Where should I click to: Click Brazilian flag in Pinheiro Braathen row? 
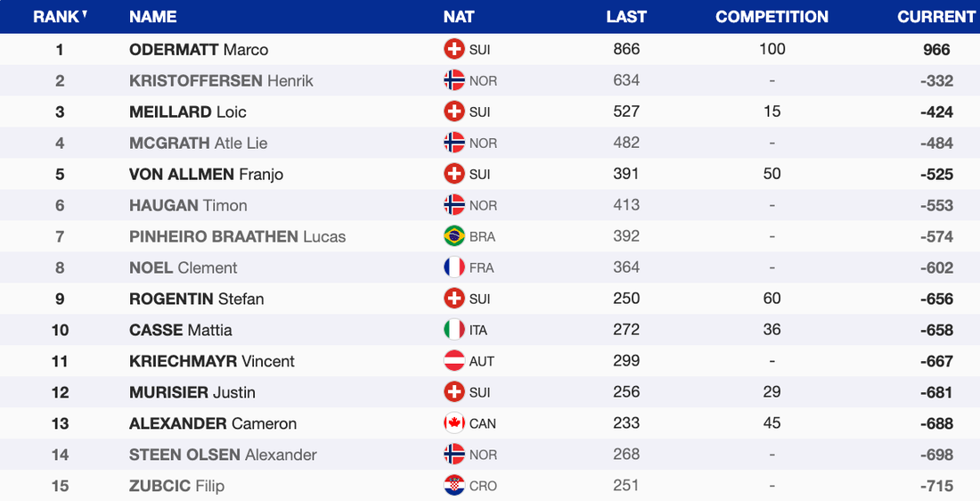pos(454,236)
